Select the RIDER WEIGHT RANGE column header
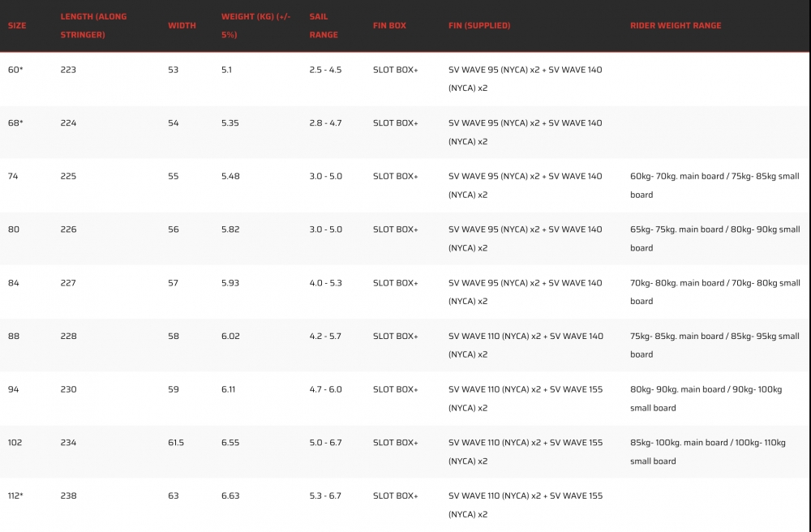Image resolution: width=811 pixels, height=532 pixels. coord(675,26)
